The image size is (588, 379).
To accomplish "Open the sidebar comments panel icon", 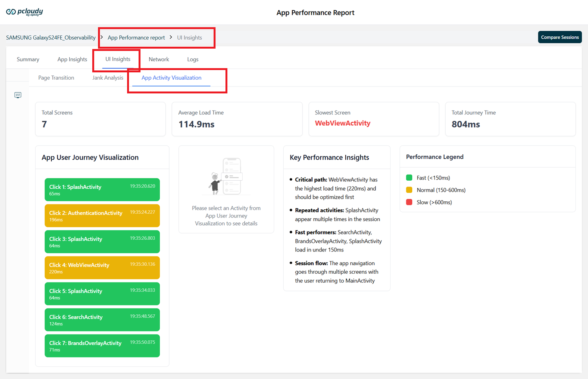I will (x=18, y=95).
